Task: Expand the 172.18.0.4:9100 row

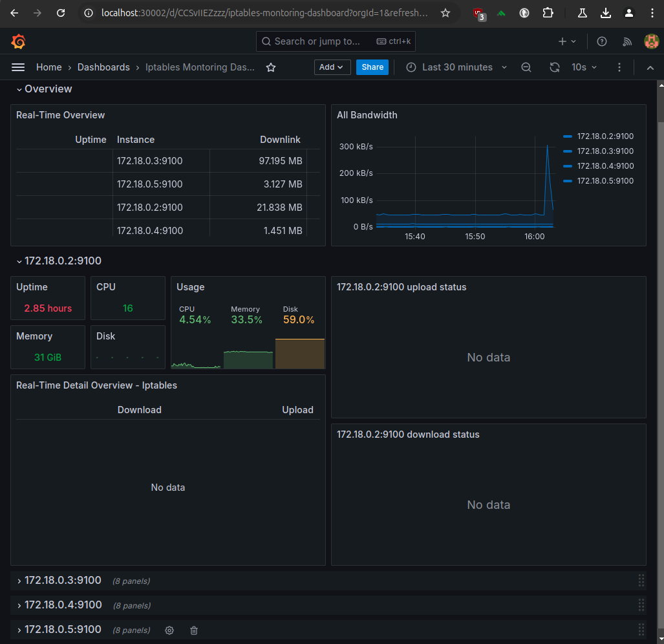Action: click(x=59, y=605)
